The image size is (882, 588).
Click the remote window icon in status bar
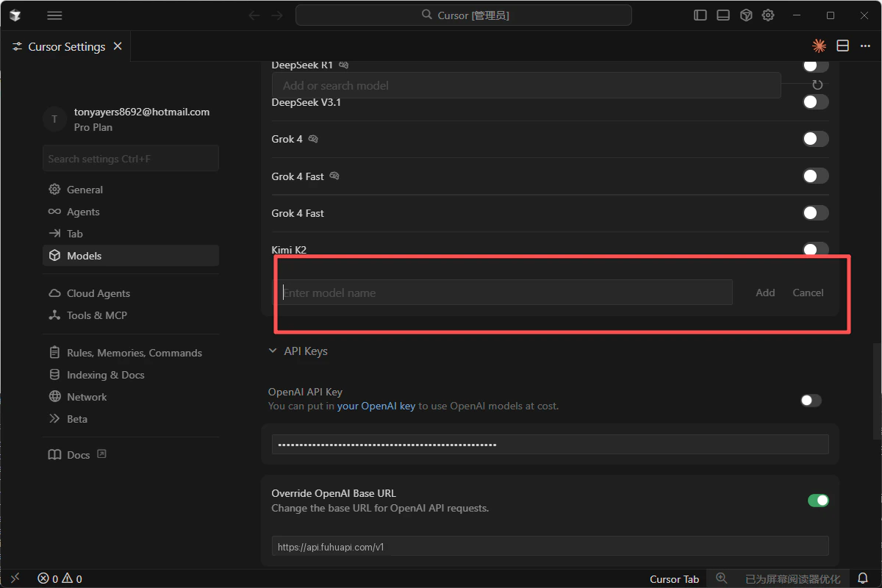15,578
